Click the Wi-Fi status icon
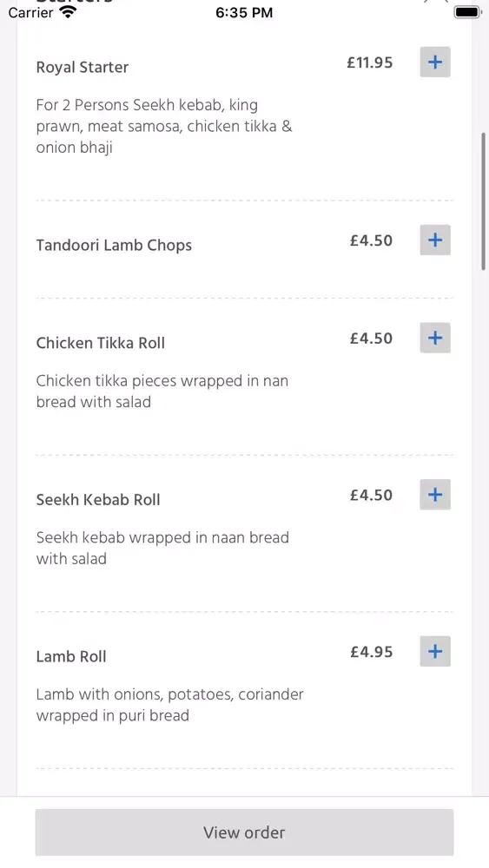The width and height of the screenshot is (489, 868). pos(68,12)
